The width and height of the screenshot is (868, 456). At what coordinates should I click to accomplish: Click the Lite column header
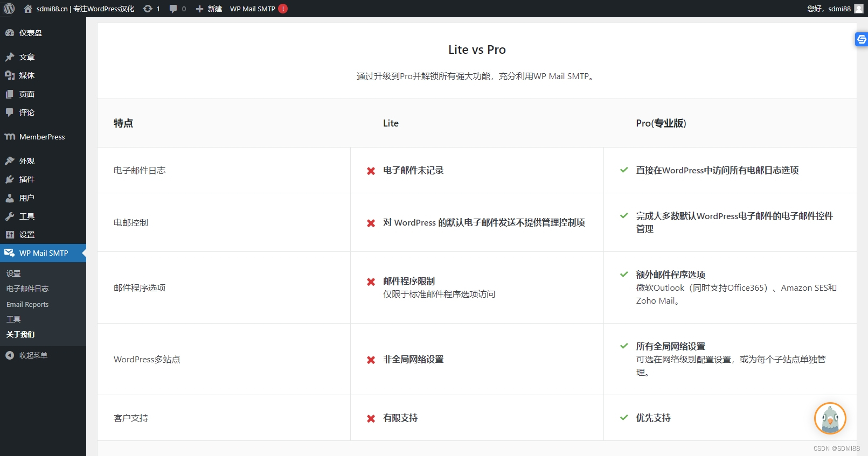(x=391, y=123)
